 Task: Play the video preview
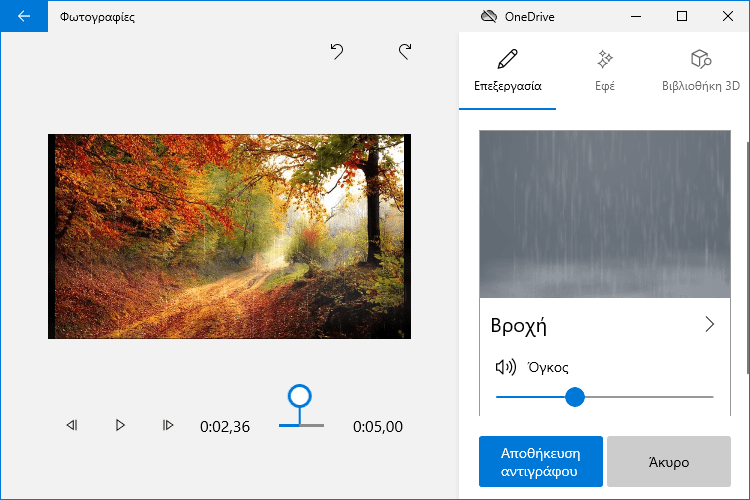coord(120,425)
